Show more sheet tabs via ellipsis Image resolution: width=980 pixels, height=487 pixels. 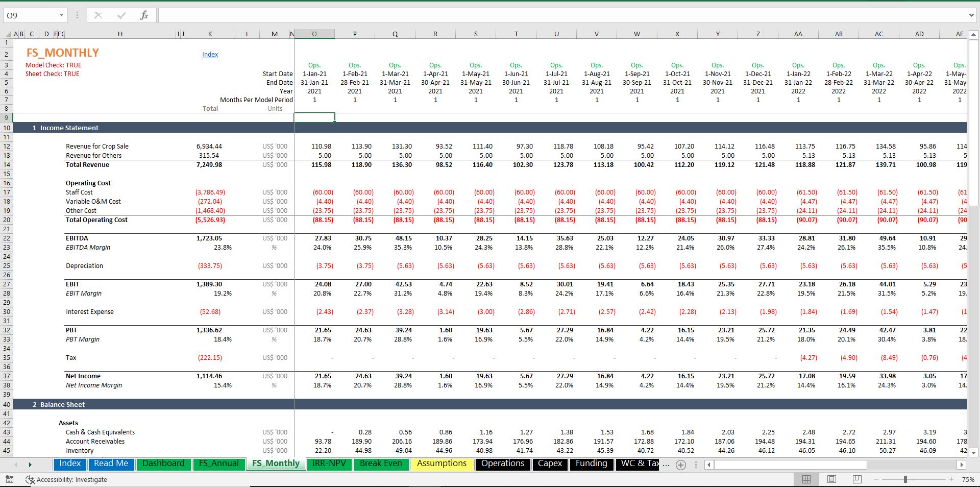tap(666, 465)
